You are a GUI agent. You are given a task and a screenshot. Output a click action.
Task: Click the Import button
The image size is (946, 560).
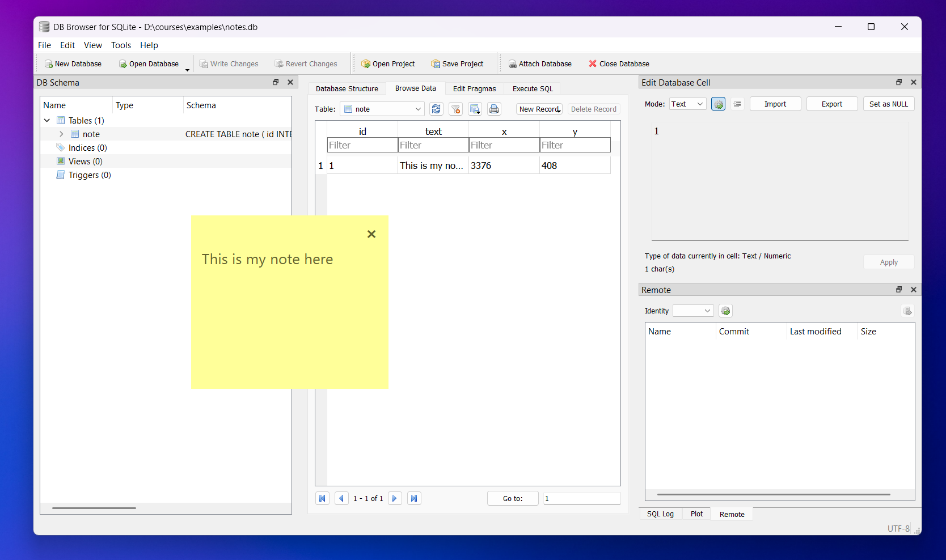pos(775,104)
